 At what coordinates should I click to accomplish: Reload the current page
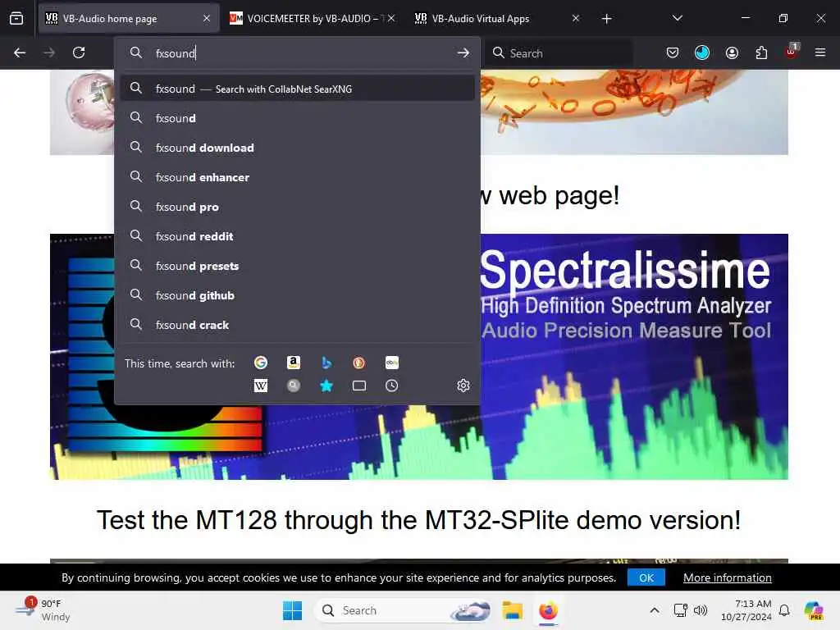tap(79, 52)
